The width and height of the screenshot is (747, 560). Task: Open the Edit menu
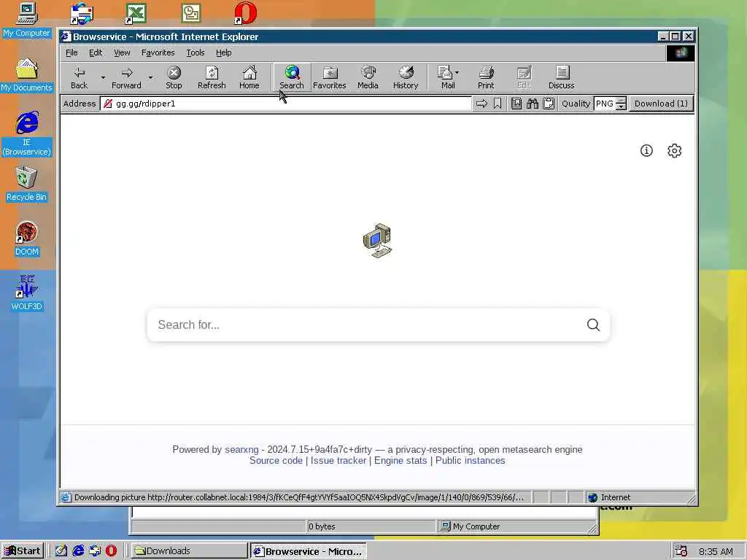(x=96, y=52)
